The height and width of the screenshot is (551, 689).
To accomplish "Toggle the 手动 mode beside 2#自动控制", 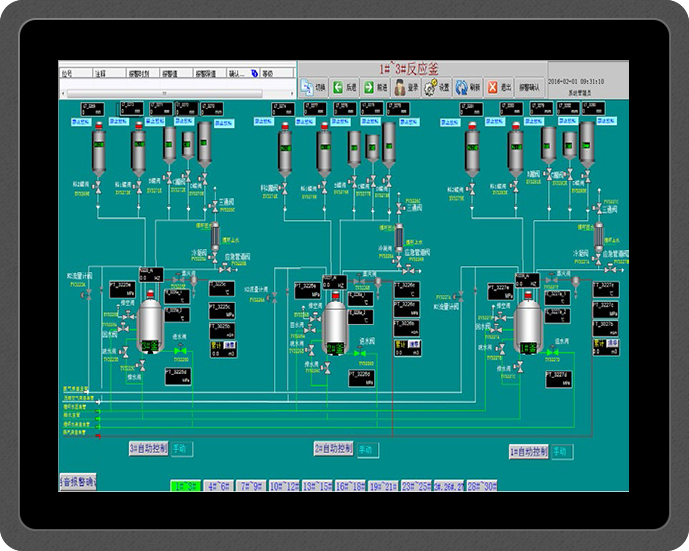I will pyautogui.click(x=368, y=450).
